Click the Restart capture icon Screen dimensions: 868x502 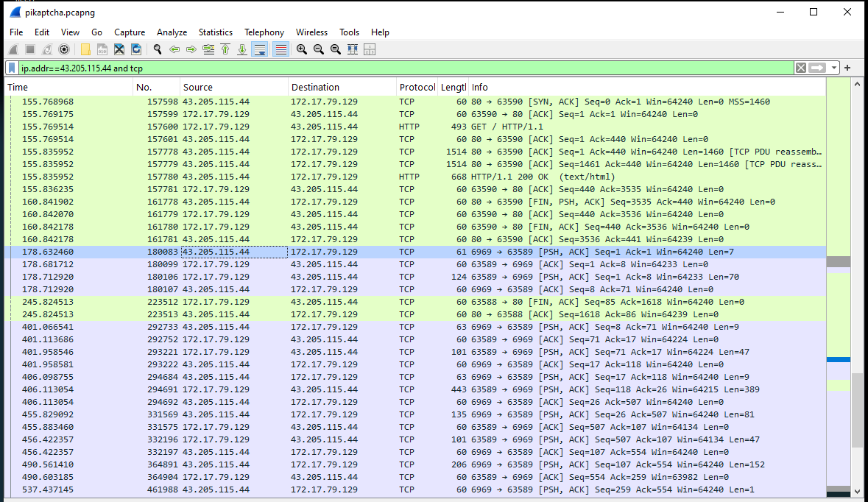[x=47, y=50]
